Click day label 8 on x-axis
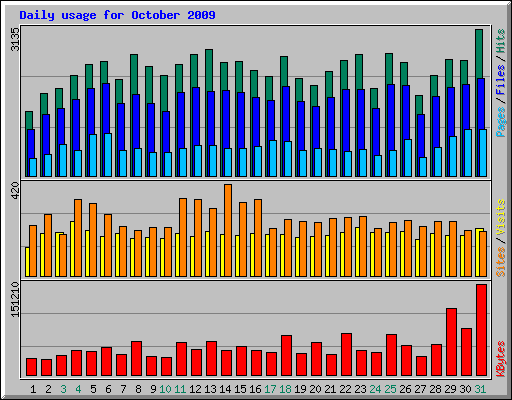Viewport: 512px width, 400px height. click(138, 389)
